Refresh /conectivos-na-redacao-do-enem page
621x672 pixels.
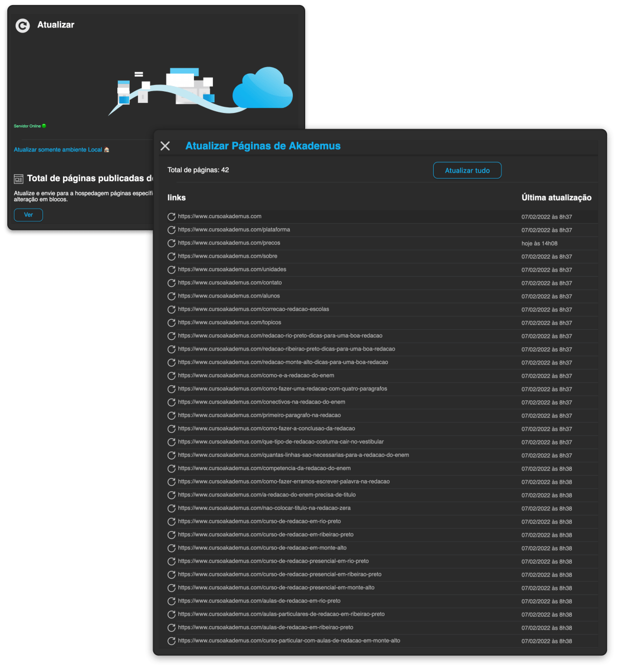(x=172, y=402)
